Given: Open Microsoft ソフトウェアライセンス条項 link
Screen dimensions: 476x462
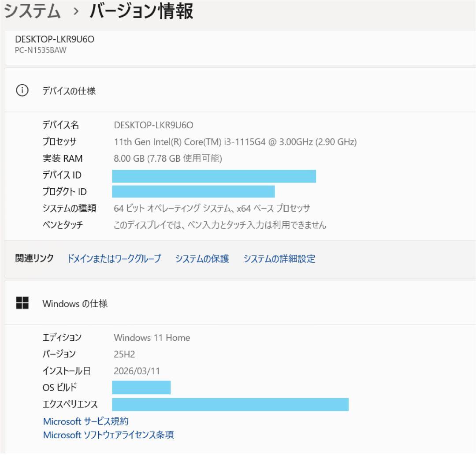Looking at the screenshot, I should 108,435.
